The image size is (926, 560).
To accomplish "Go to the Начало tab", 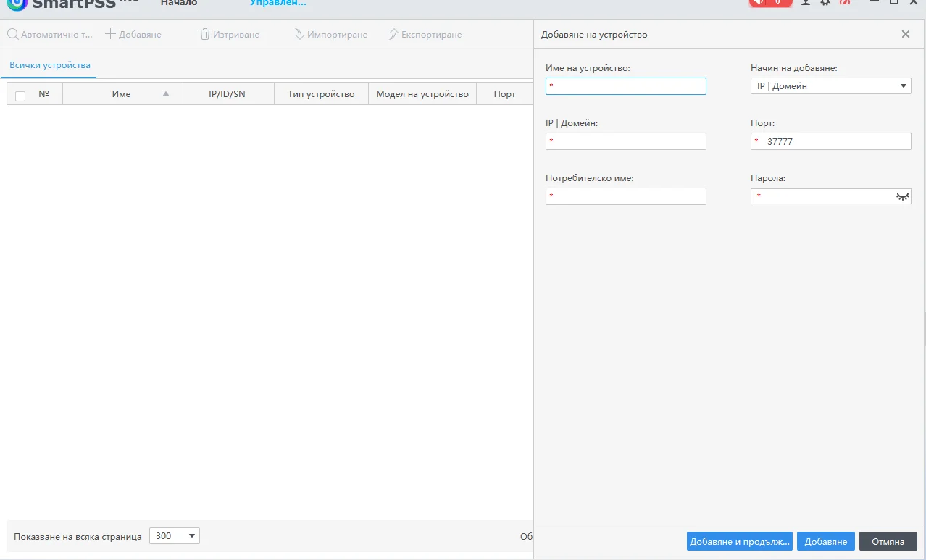I will coord(179,3).
